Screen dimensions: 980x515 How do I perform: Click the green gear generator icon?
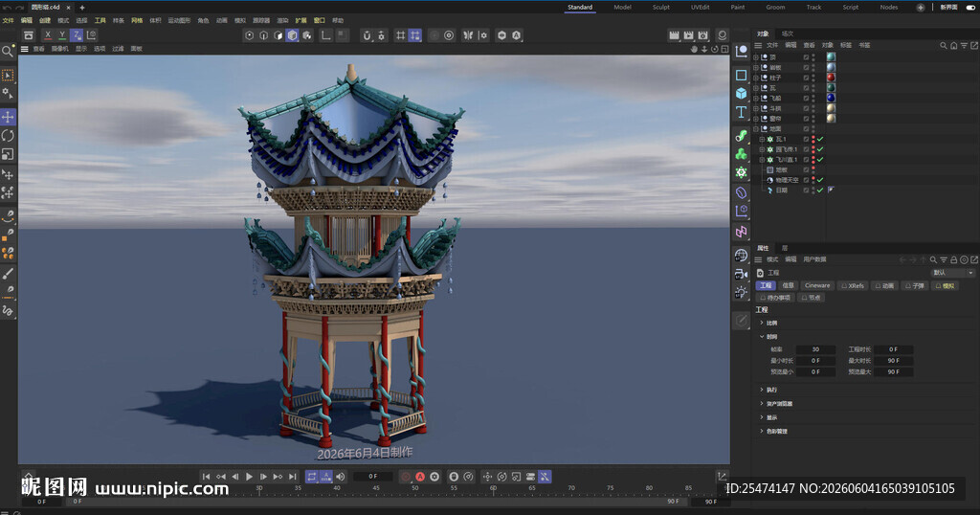tap(742, 172)
